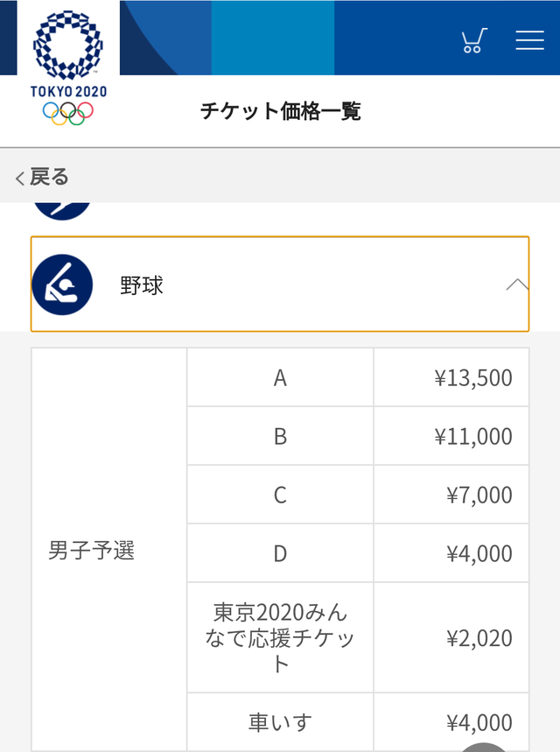Open the hamburger menu

click(529, 40)
